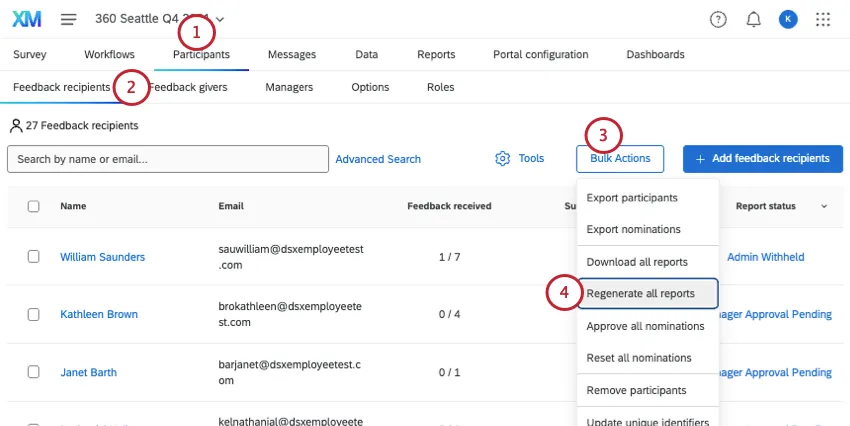Image resolution: width=850 pixels, height=426 pixels.
Task: Click Add feedback recipients button
Action: [763, 159]
